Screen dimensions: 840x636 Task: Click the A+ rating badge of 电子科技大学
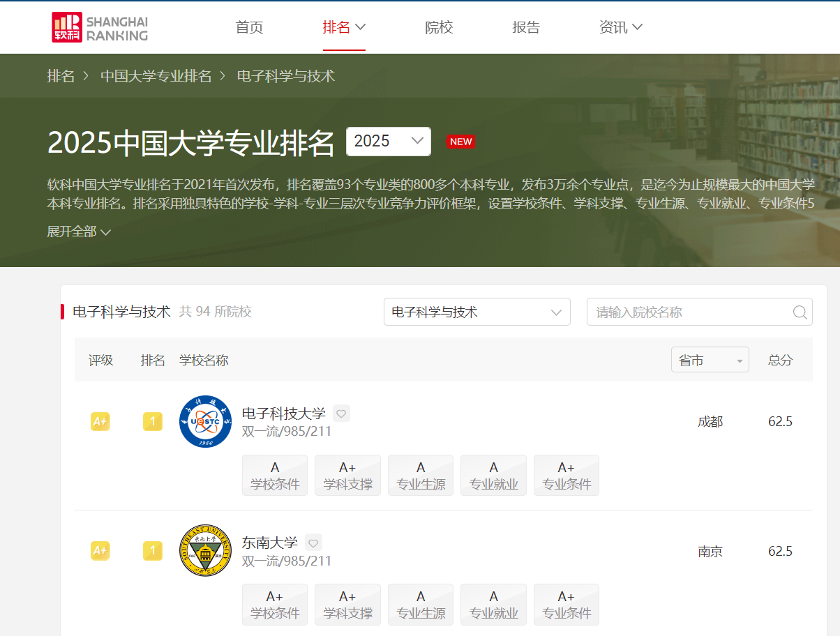pyautogui.click(x=100, y=421)
